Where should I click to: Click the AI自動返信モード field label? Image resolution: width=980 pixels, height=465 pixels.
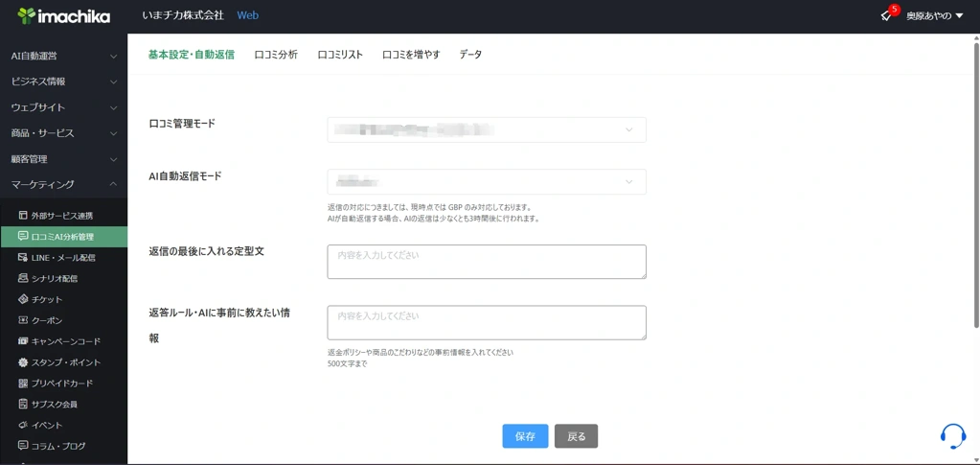coord(185,176)
